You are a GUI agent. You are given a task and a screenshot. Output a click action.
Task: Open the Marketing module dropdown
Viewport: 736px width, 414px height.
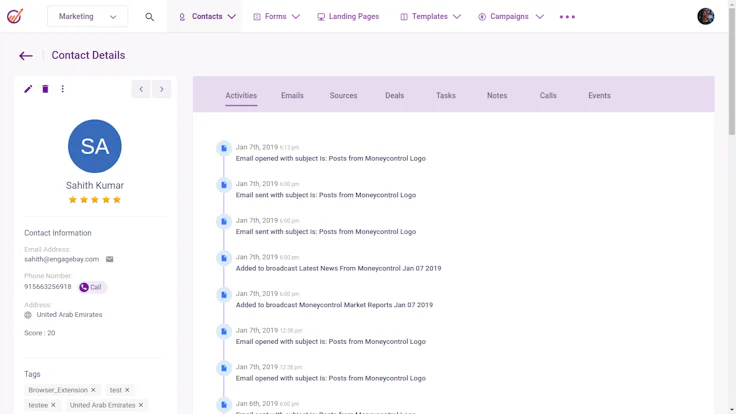87,16
